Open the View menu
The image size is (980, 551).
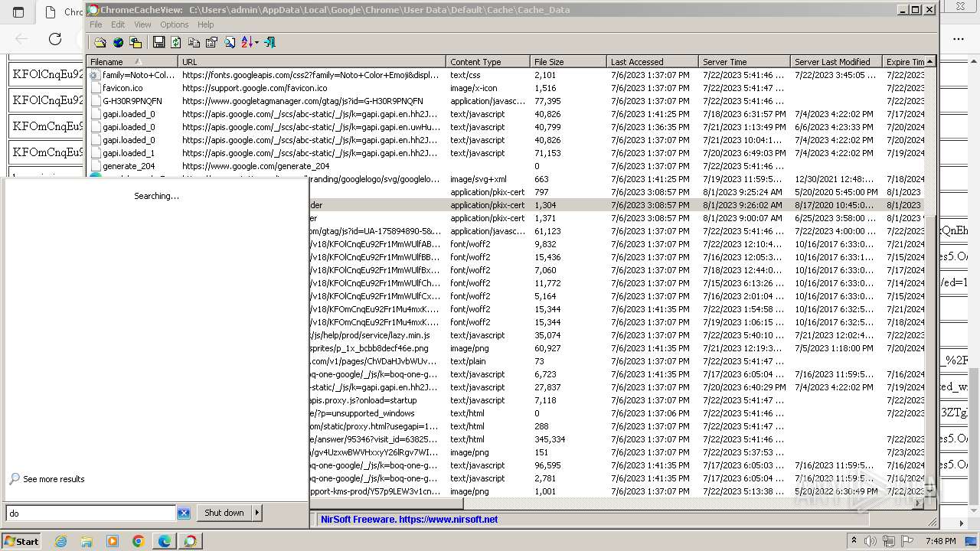pos(142,24)
